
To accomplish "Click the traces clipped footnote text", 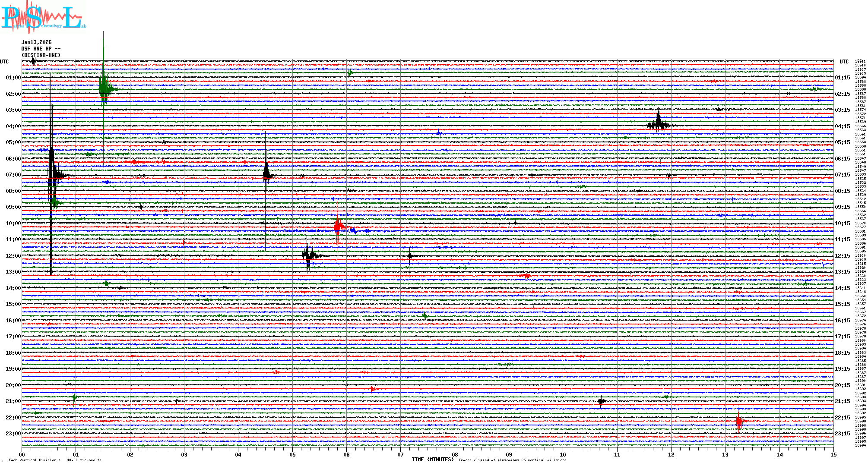I will [x=512, y=460].
